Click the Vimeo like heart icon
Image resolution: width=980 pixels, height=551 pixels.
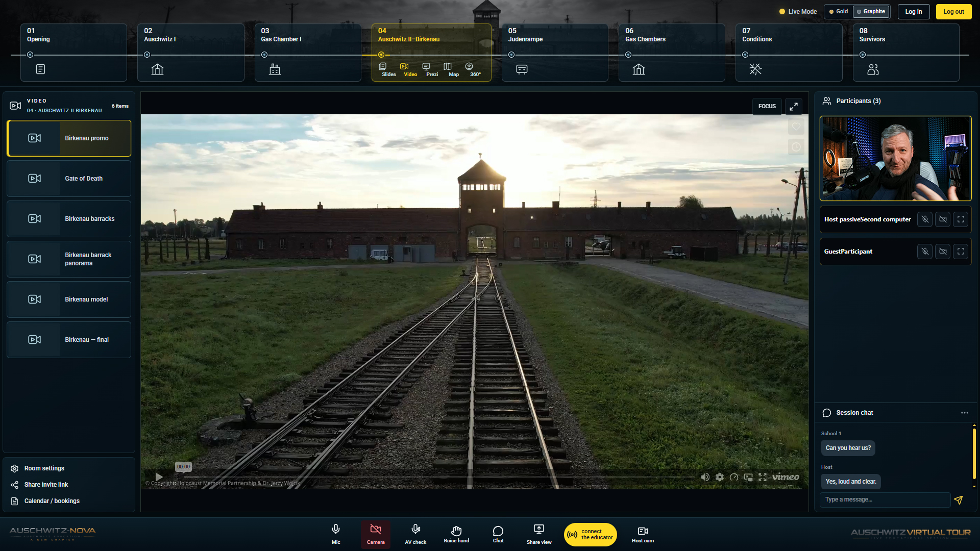click(x=796, y=127)
